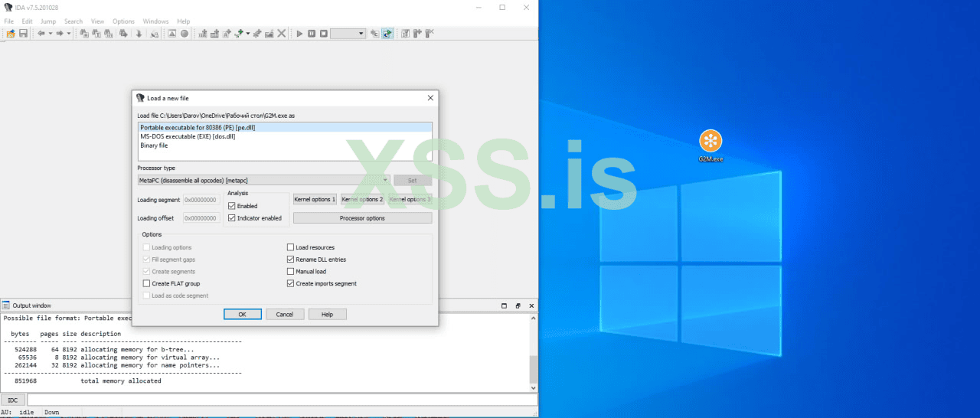Click the Set processor button
This screenshot has width=980, height=418.
pyautogui.click(x=413, y=180)
